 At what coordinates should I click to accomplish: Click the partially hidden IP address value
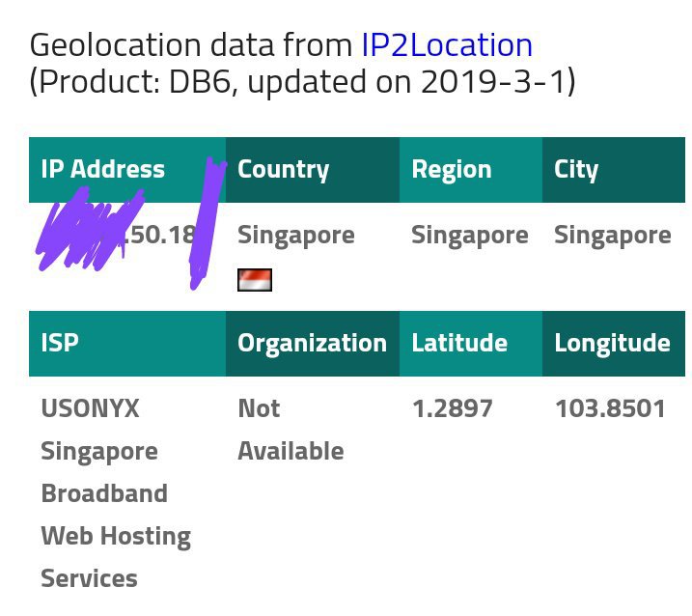[x=118, y=235]
